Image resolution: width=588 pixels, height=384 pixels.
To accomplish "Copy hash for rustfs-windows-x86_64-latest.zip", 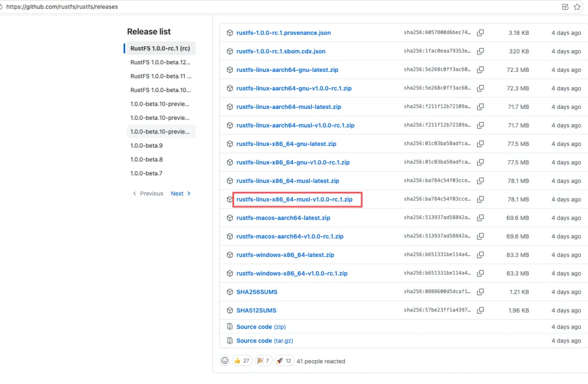I will coord(480,254).
